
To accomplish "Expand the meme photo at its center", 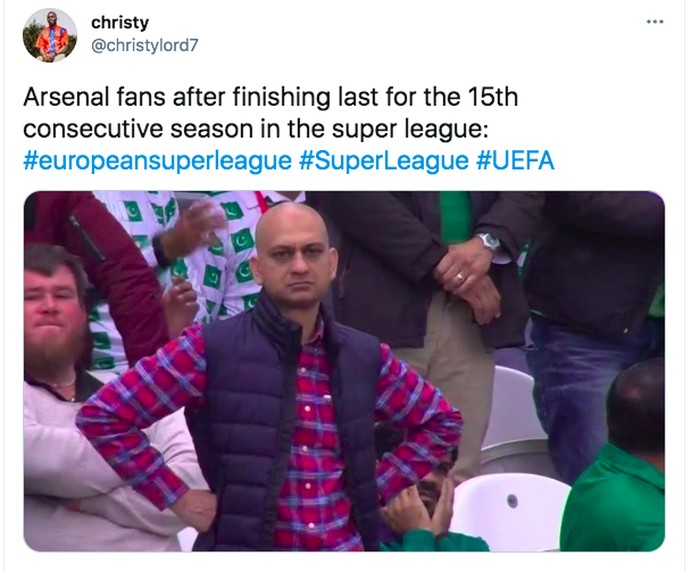I will [x=344, y=371].
